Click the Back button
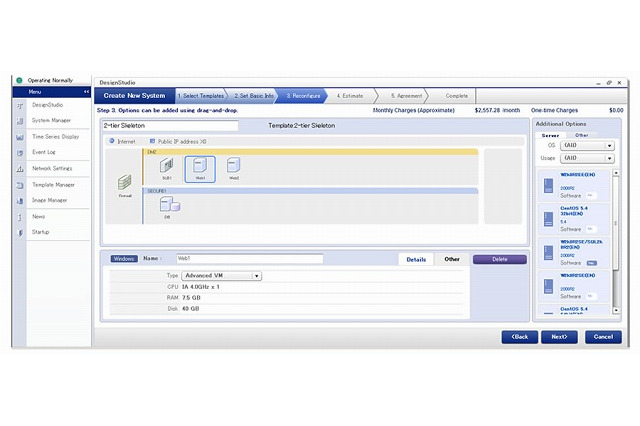This screenshot has height=426, width=640. [520, 337]
